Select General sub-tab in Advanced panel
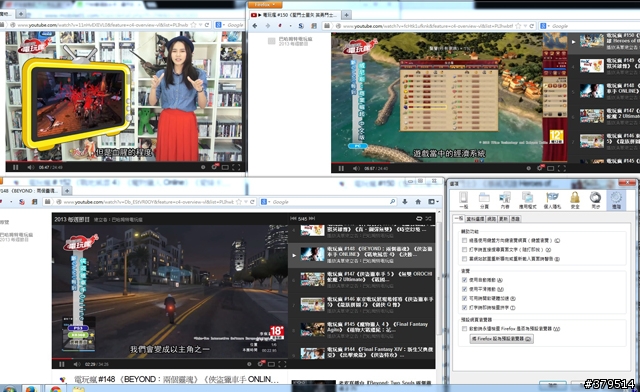Viewport: 640px width, 392px height. click(459, 219)
